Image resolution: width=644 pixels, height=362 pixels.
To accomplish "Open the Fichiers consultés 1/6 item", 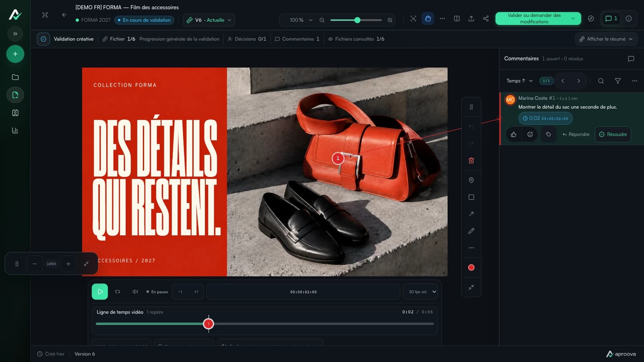I will pyautogui.click(x=356, y=39).
